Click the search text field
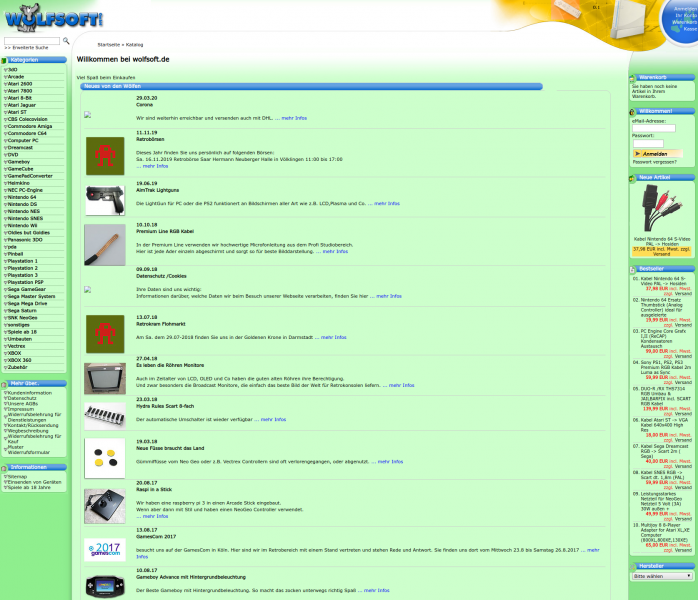 point(32,41)
